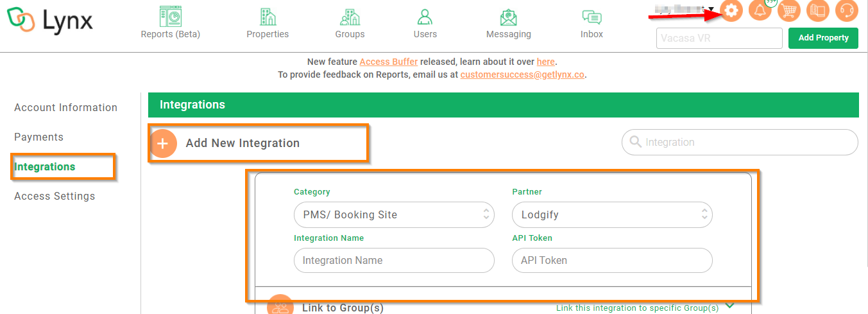Open the guide book icon
Viewport: 868px width, 314px height.
818,10
